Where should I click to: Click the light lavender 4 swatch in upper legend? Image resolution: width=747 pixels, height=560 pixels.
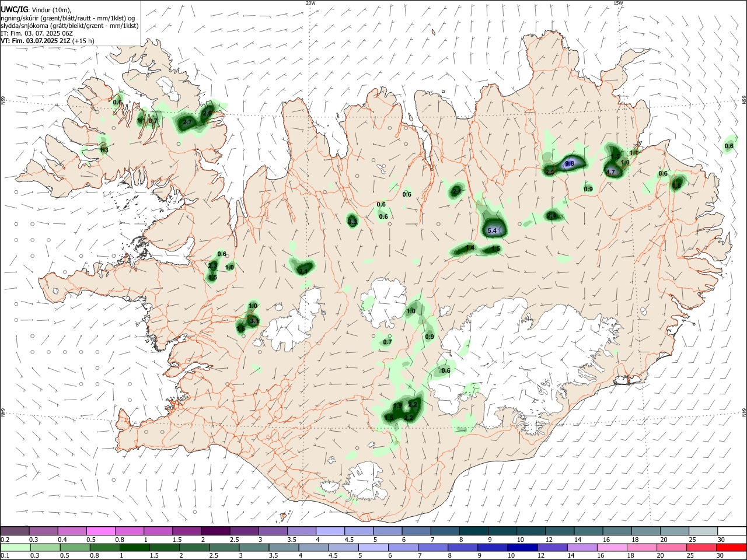[x=329, y=531]
